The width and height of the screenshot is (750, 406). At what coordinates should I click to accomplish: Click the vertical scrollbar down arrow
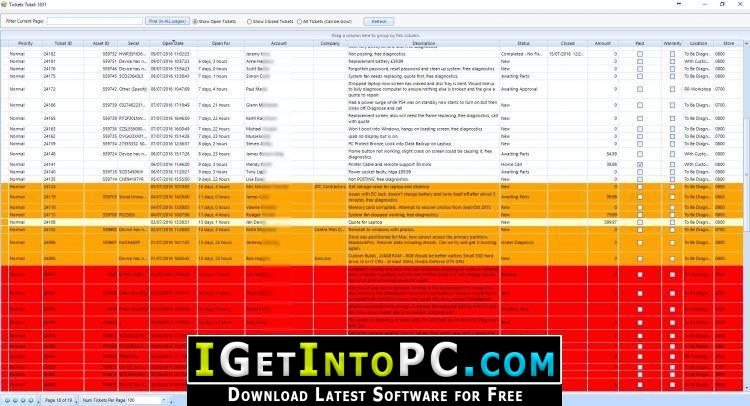point(746,388)
